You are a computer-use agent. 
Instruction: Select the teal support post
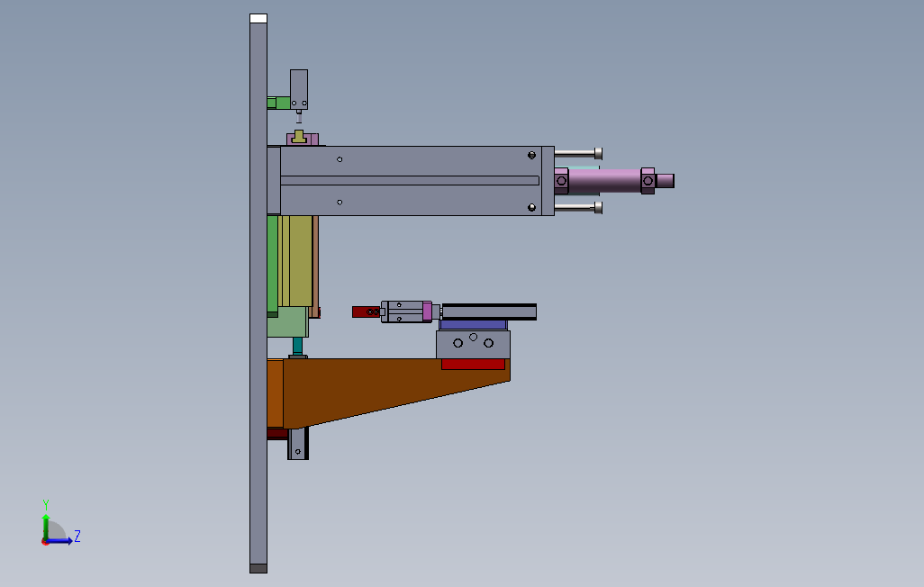click(x=297, y=346)
